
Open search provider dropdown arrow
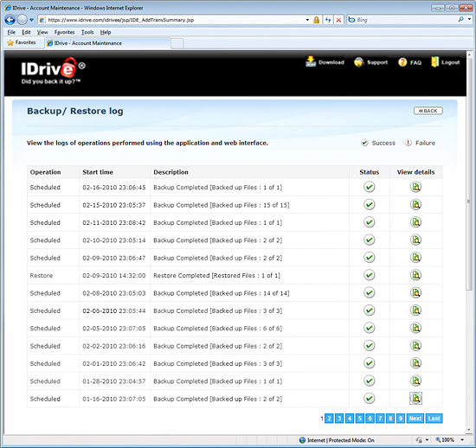tap(469, 20)
